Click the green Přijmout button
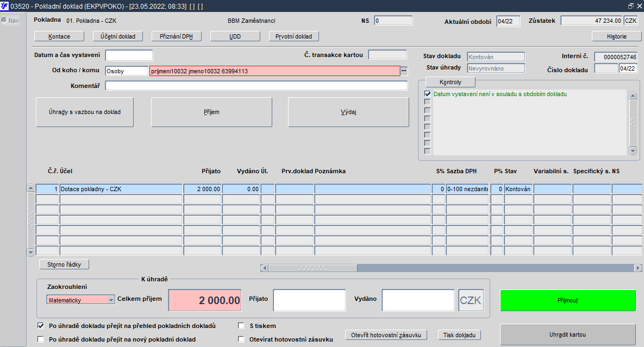The image size is (644, 347). coord(567,301)
